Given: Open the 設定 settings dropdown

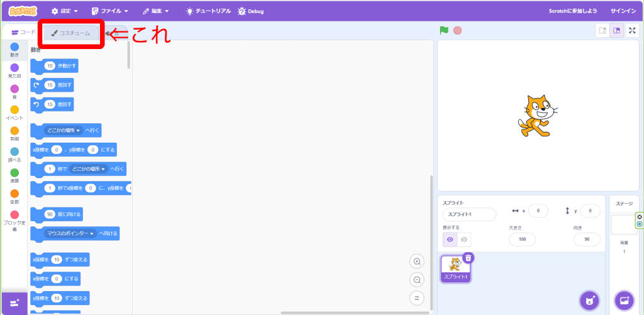Looking at the screenshot, I should pos(64,11).
